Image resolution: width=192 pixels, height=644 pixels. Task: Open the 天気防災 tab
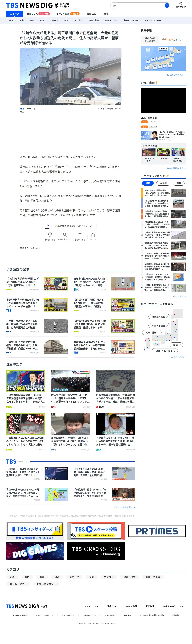coord(91,14)
